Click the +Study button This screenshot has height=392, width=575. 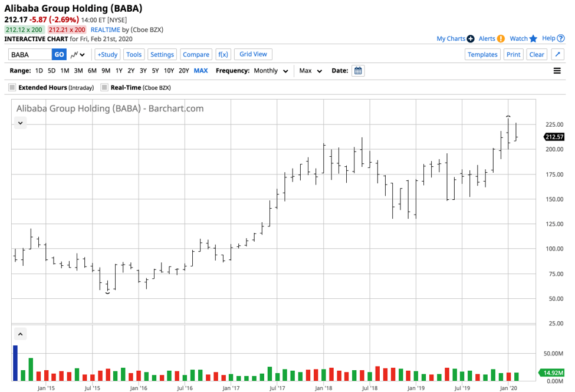click(107, 54)
